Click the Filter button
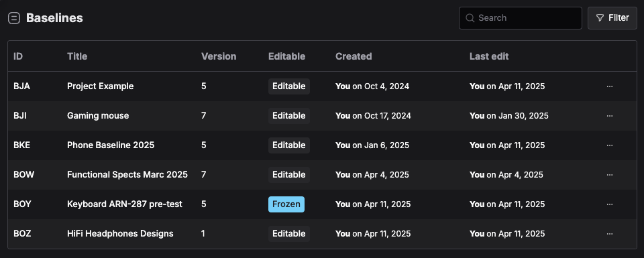 (x=612, y=18)
